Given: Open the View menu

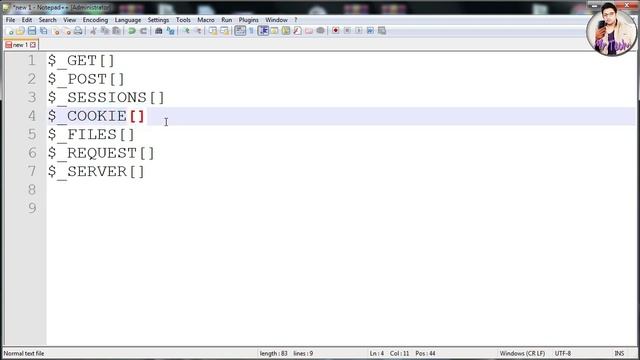Looking at the screenshot, I should (x=69, y=20).
